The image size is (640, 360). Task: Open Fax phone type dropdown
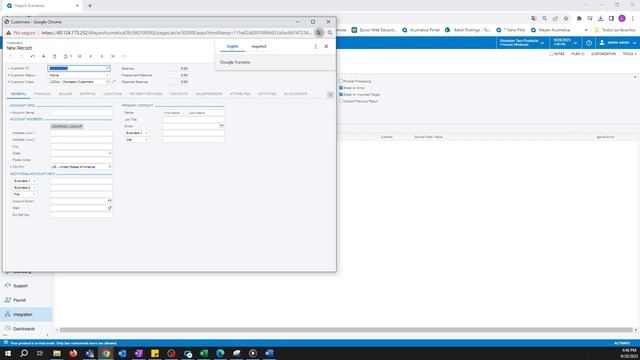click(x=24, y=194)
